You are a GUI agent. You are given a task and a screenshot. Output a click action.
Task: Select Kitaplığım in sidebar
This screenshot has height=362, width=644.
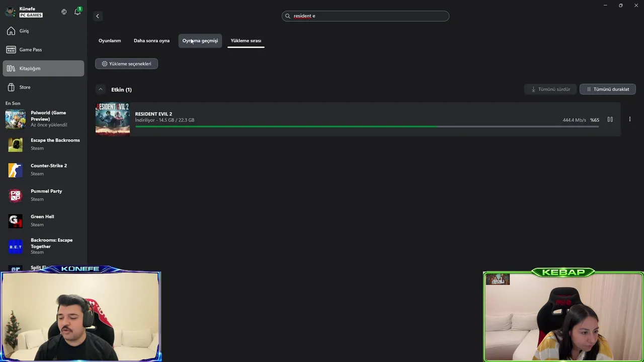point(43,68)
